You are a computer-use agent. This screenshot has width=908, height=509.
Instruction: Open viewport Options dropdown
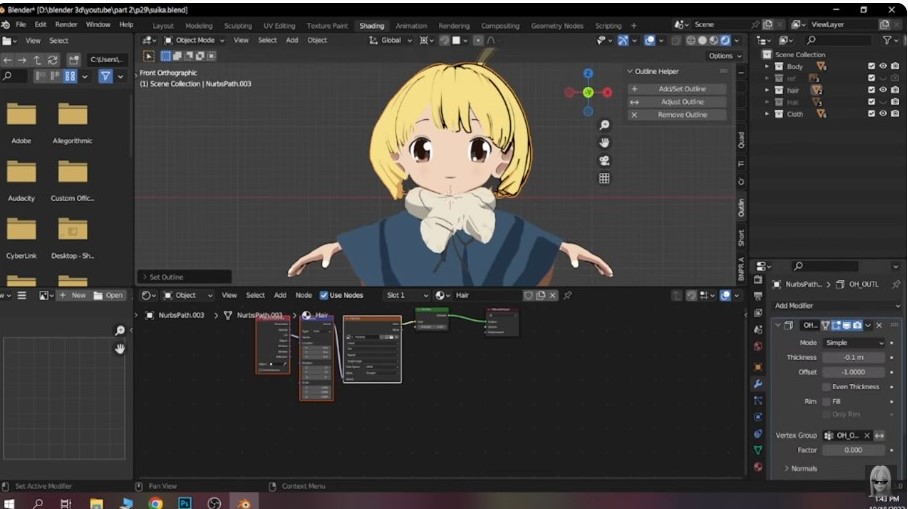pyautogui.click(x=724, y=56)
